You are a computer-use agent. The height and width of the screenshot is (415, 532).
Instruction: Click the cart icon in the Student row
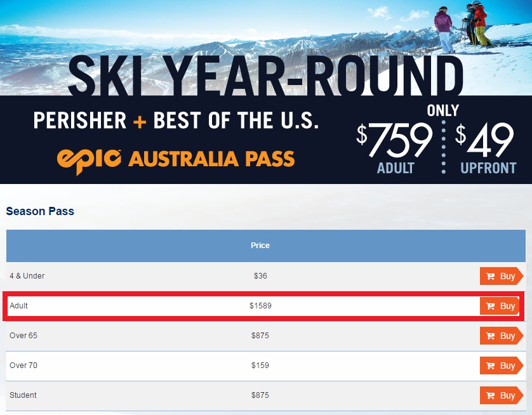point(490,396)
